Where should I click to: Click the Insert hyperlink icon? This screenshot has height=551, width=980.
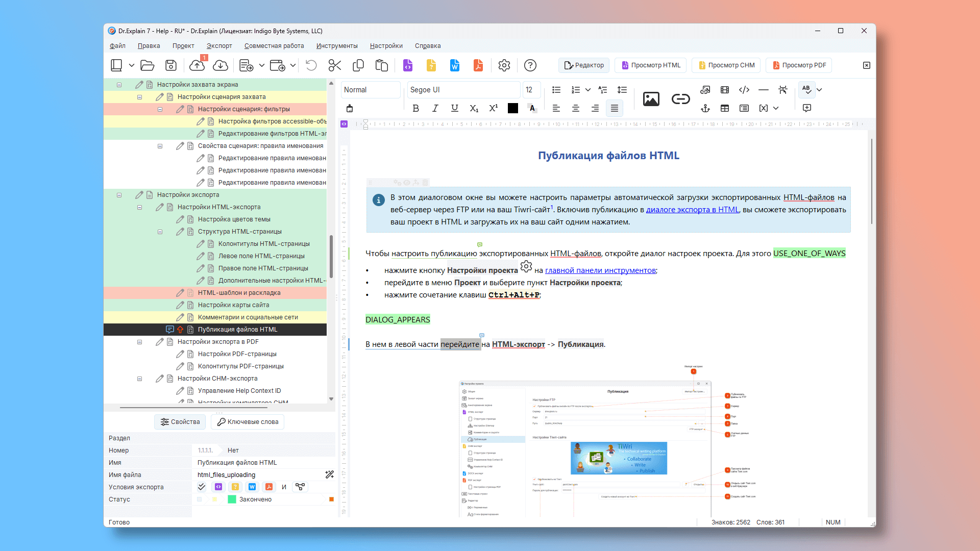click(x=680, y=99)
